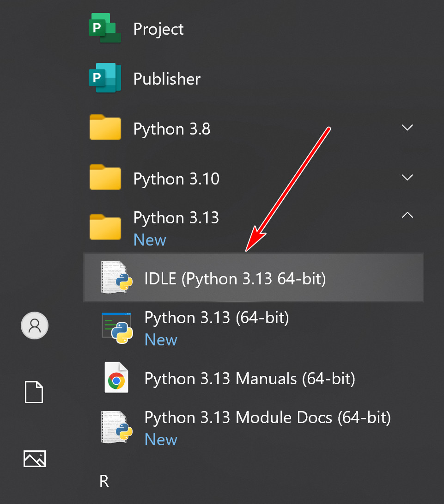
Task: Open Pictures via the sidebar image icon
Action: (x=35, y=458)
